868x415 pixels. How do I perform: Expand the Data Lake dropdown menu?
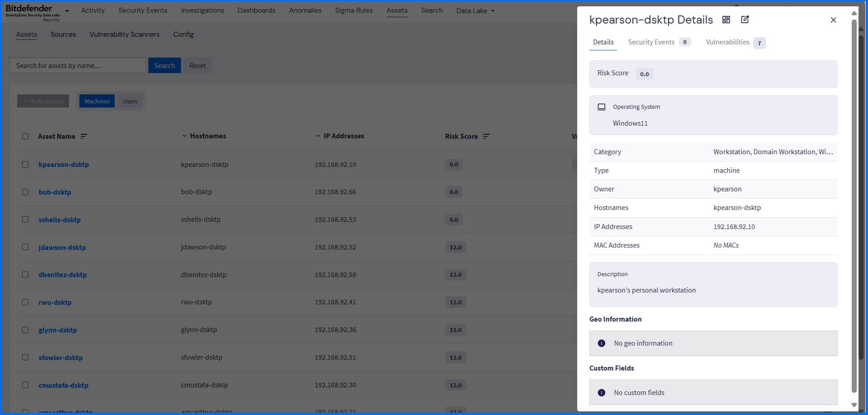[475, 11]
